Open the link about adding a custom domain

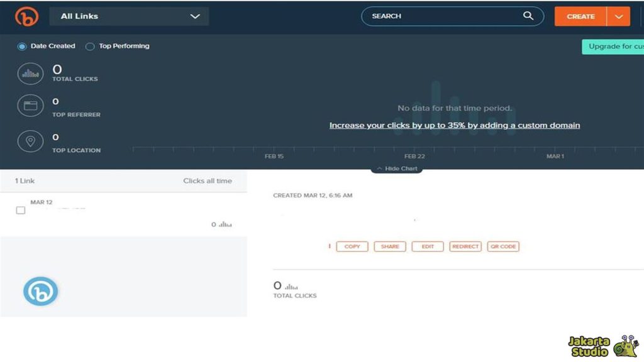(x=455, y=125)
